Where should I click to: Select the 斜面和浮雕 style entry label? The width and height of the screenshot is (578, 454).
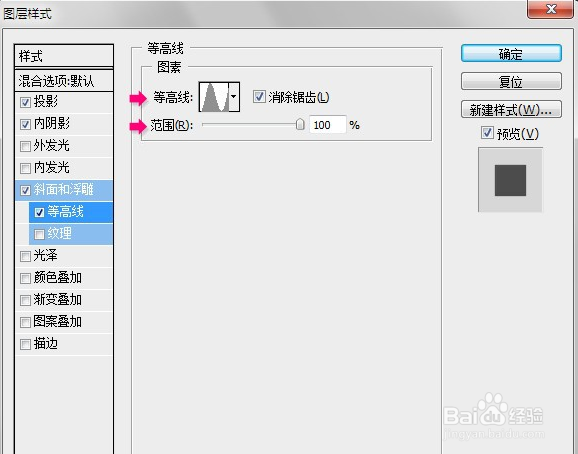[63, 189]
